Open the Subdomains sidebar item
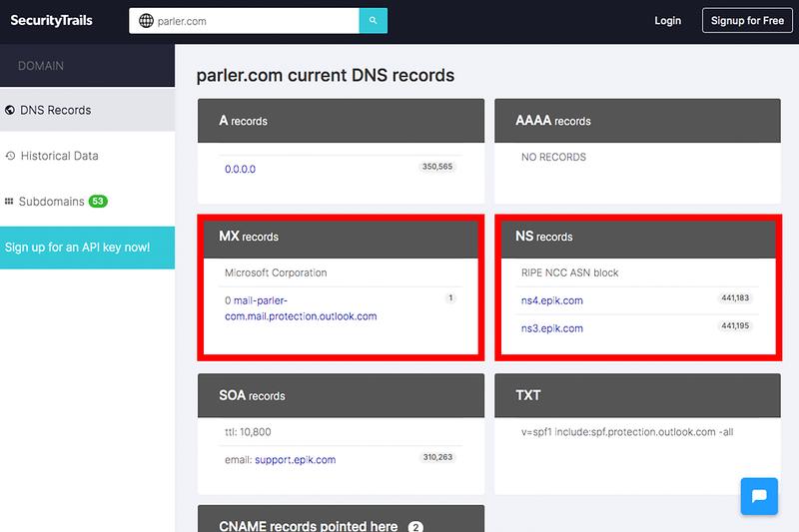 tap(87, 202)
